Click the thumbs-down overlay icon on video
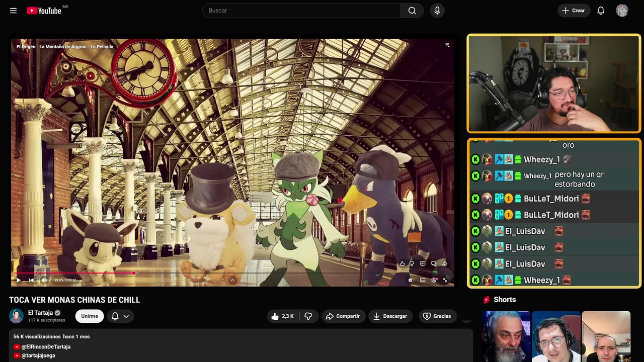Image resolution: width=644 pixels, height=362 pixels. pos(412,263)
